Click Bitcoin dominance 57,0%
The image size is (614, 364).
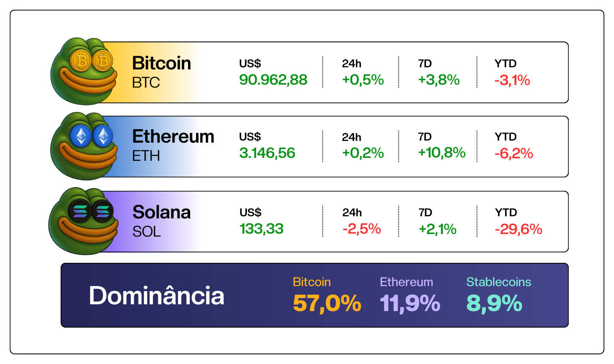pyautogui.click(x=327, y=304)
